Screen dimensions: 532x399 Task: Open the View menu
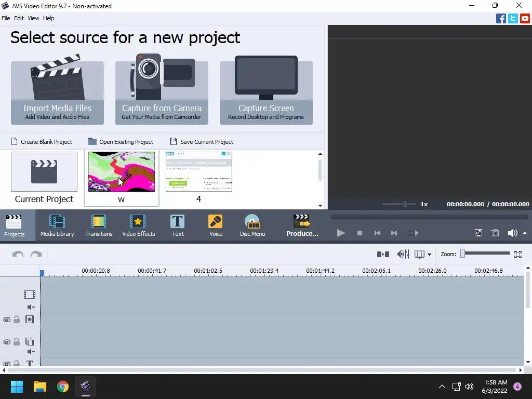(33, 18)
